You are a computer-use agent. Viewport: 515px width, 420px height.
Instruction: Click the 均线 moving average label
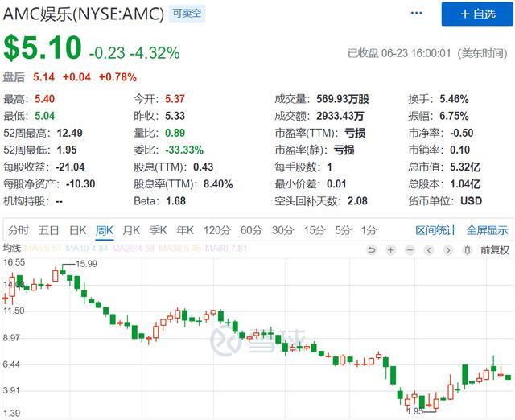click(x=12, y=248)
